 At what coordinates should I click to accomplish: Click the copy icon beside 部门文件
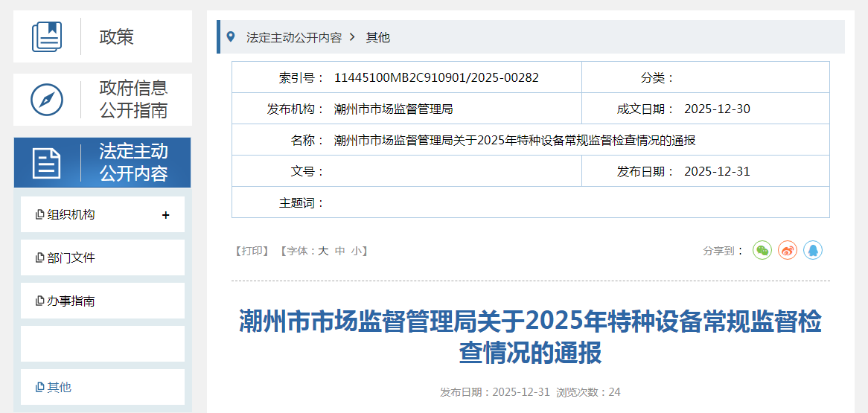tap(39, 258)
